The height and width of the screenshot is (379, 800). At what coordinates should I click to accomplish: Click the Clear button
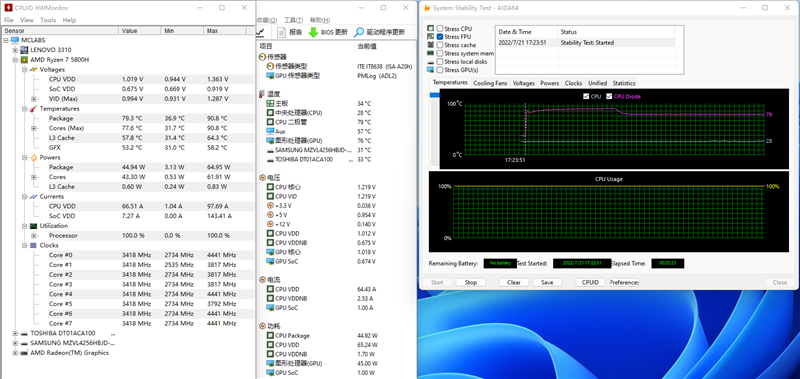[x=514, y=282]
